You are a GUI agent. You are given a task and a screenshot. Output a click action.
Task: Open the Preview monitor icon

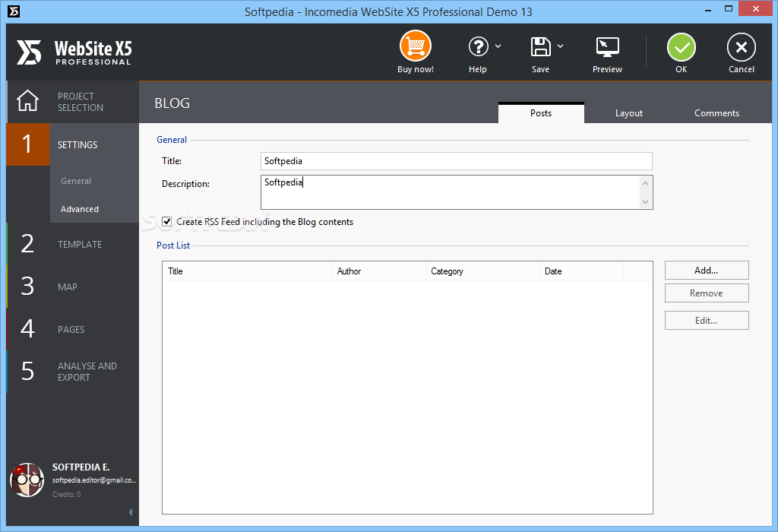607,47
